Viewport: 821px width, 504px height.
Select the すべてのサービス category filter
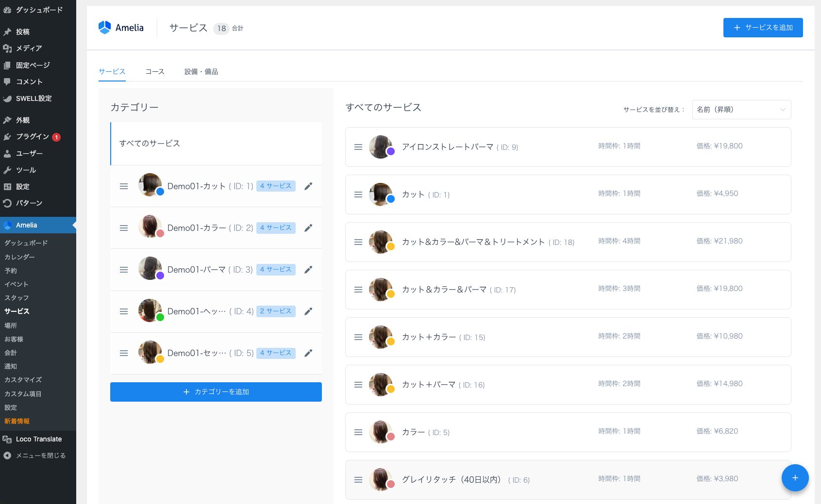click(x=150, y=144)
